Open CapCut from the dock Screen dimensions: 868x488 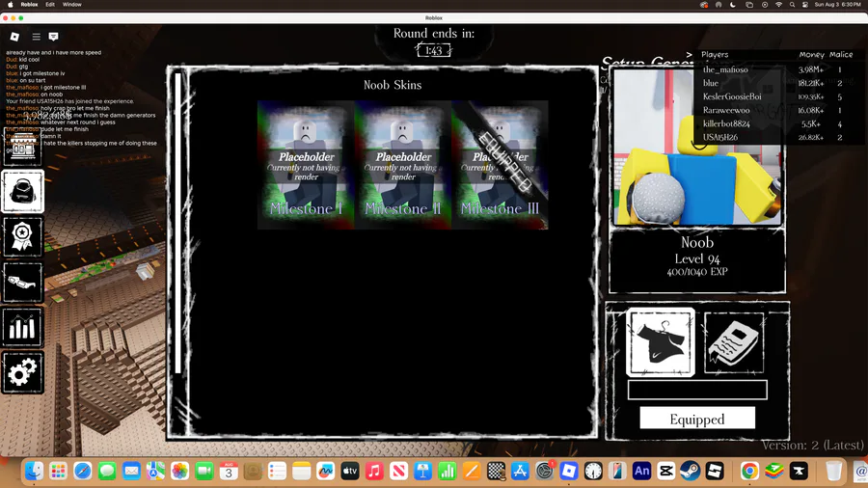(x=665, y=471)
